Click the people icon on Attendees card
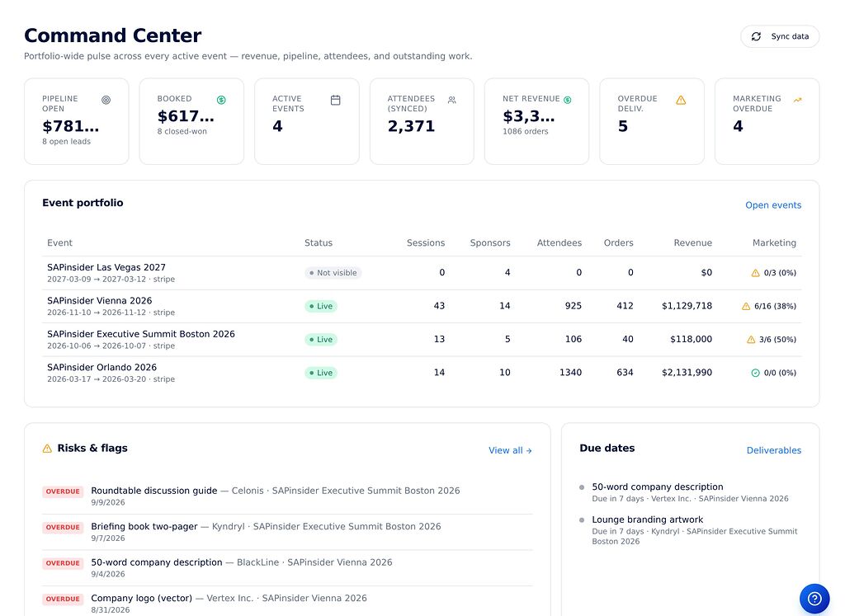This screenshot has width=845, height=616. coord(451,100)
